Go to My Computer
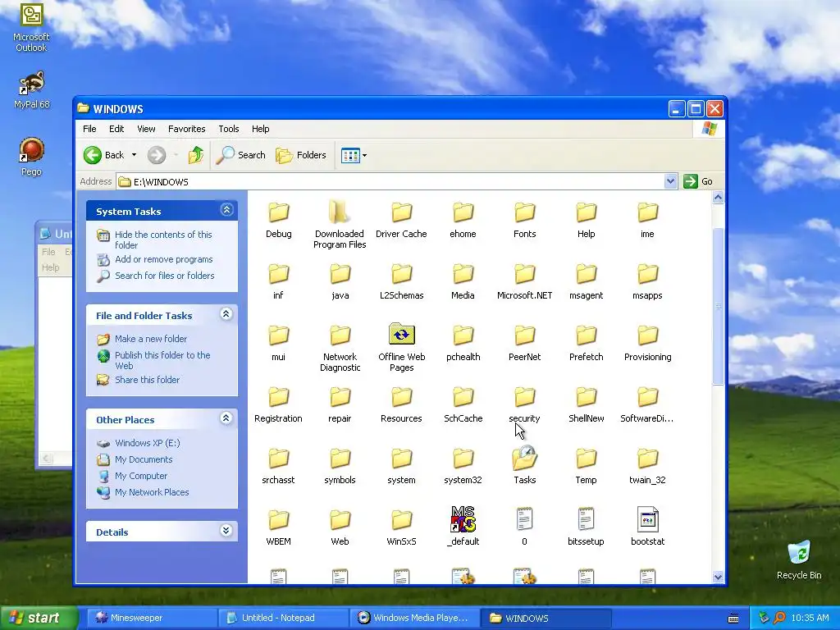The height and width of the screenshot is (630, 840). (141, 476)
